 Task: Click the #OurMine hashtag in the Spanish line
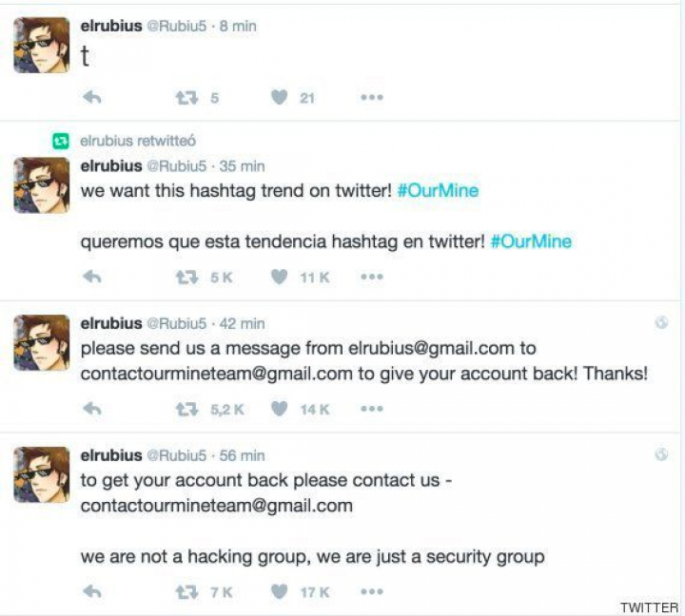coord(531,241)
